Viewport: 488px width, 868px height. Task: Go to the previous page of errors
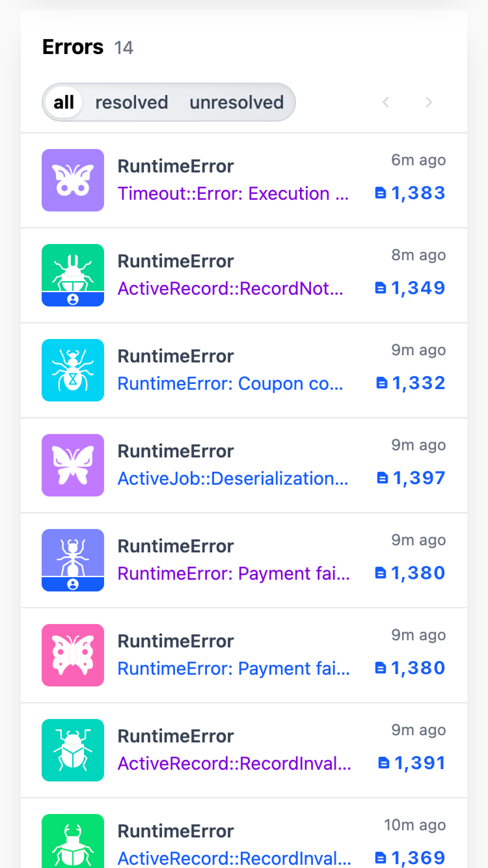point(386,103)
